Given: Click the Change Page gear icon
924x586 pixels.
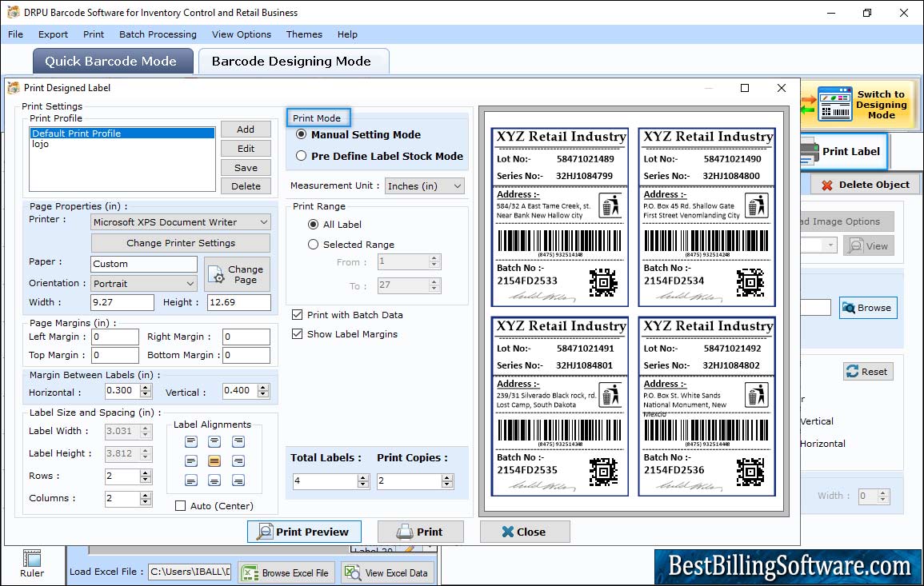Looking at the screenshot, I should coord(216,274).
